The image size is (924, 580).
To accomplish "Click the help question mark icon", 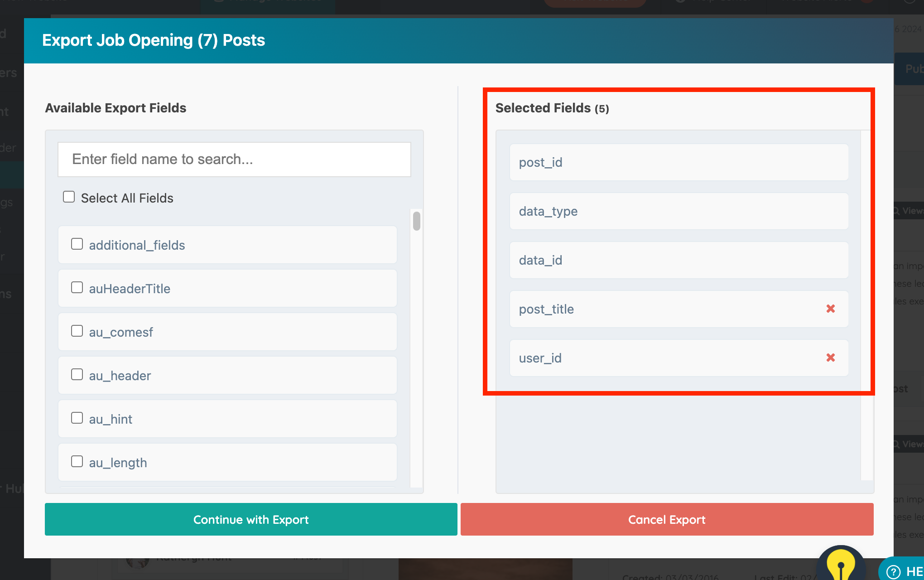I will [893, 571].
